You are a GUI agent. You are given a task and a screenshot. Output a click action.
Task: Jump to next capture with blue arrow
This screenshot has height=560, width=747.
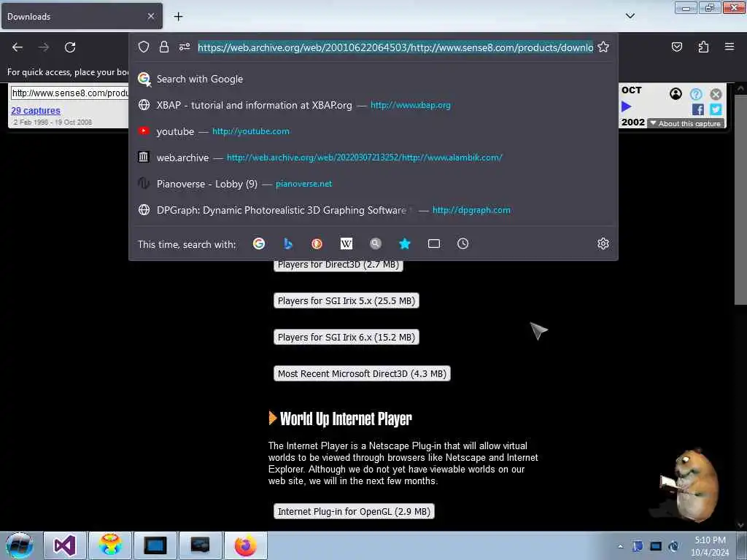click(626, 106)
